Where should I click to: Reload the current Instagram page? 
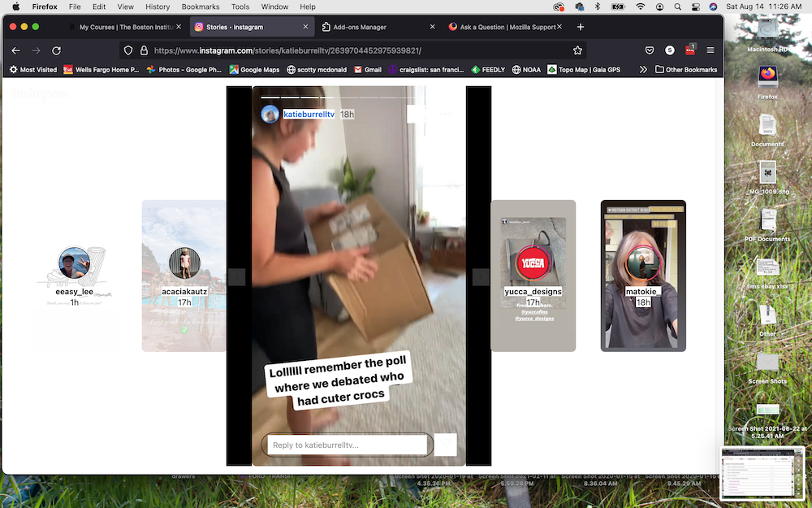[x=57, y=50]
